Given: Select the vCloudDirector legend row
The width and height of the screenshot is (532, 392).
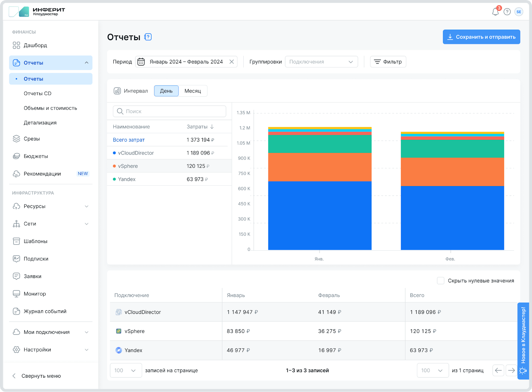Looking at the screenshot, I should 169,153.
